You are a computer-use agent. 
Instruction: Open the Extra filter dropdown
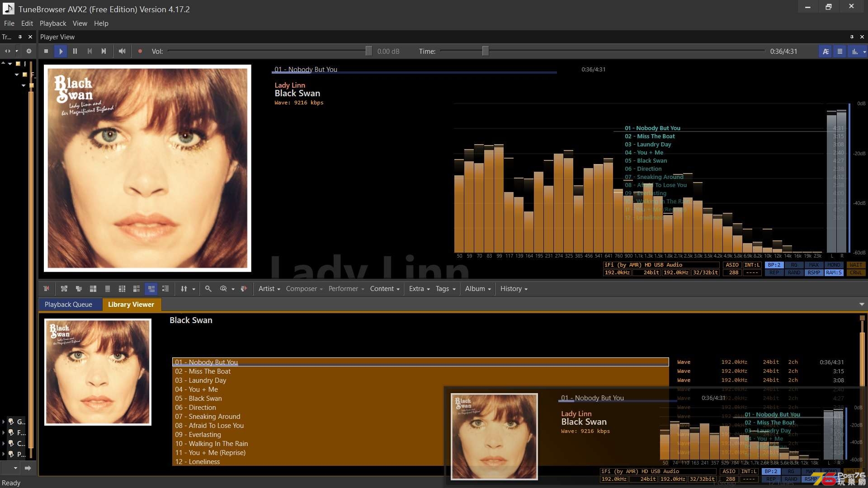tap(420, 289)
